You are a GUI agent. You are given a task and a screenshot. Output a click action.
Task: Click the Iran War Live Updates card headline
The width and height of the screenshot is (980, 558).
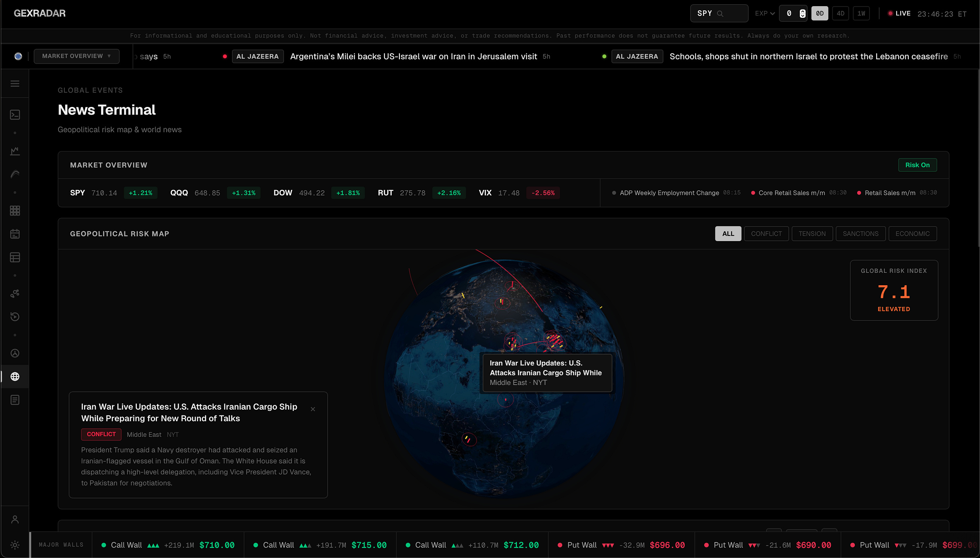pyautogui.click(x=189, y=413)
